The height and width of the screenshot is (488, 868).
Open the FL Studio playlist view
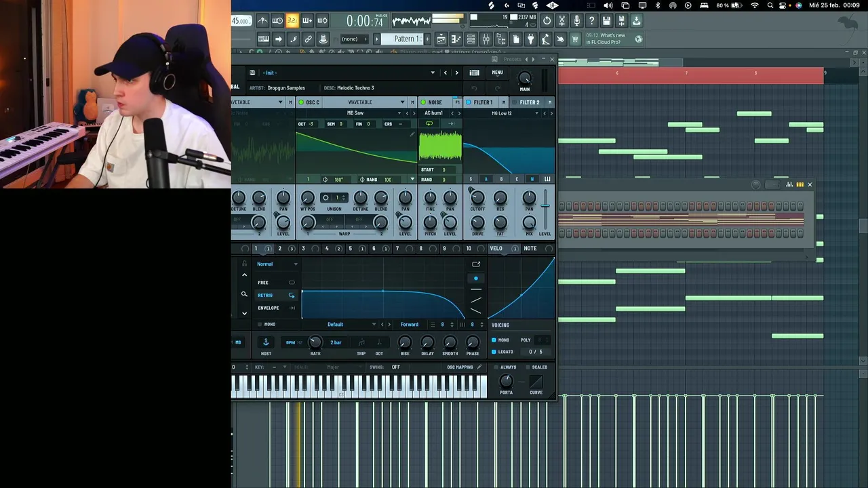tap(440, 39)
